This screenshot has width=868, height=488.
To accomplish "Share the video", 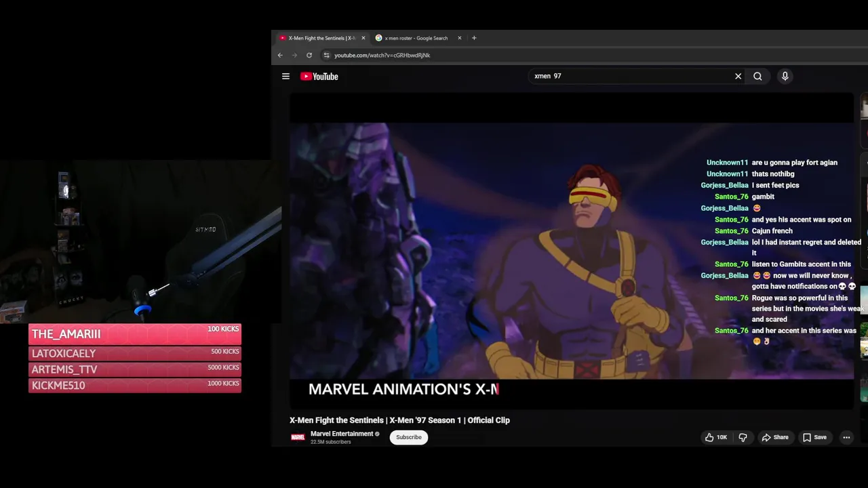I will (774, 438).
